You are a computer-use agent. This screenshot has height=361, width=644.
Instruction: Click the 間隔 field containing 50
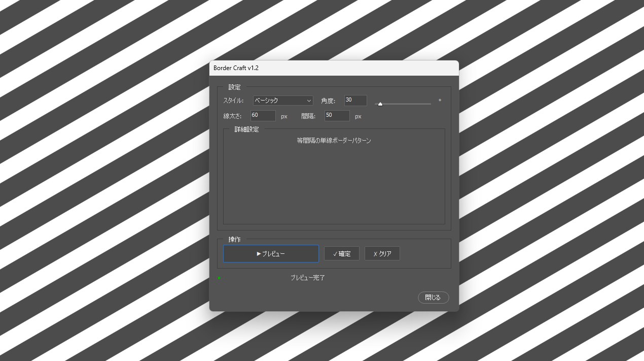point(337,116)
